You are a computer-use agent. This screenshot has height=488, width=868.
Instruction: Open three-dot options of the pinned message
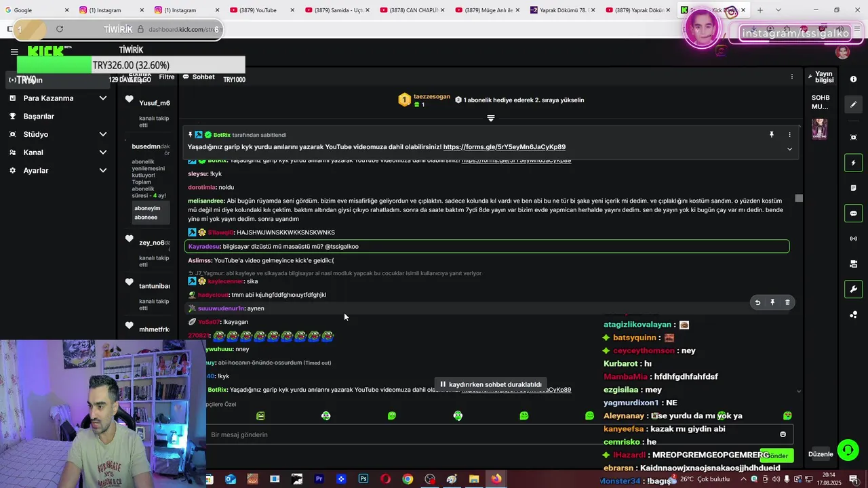pos(789,135)
